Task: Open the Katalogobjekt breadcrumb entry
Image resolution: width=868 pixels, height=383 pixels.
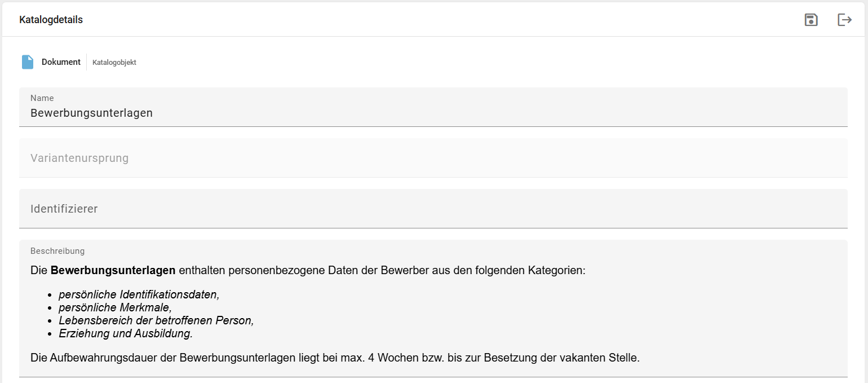Action: [114, 62]
